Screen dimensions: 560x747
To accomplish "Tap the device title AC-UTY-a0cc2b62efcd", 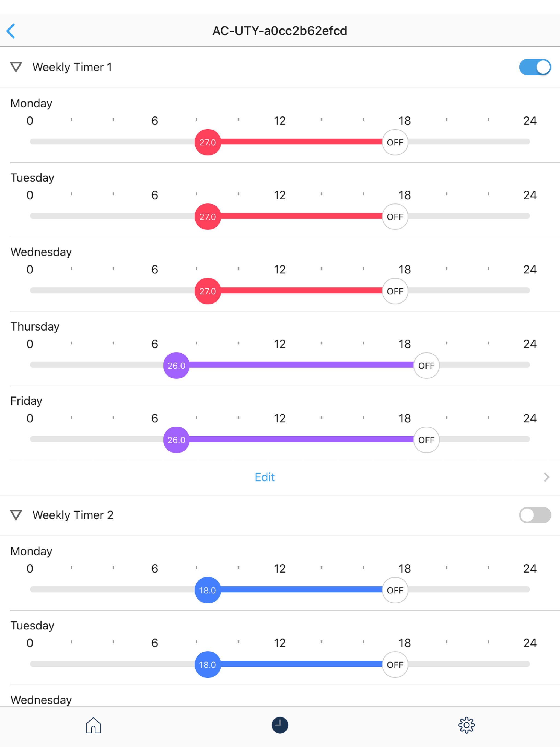I will 280,31.
